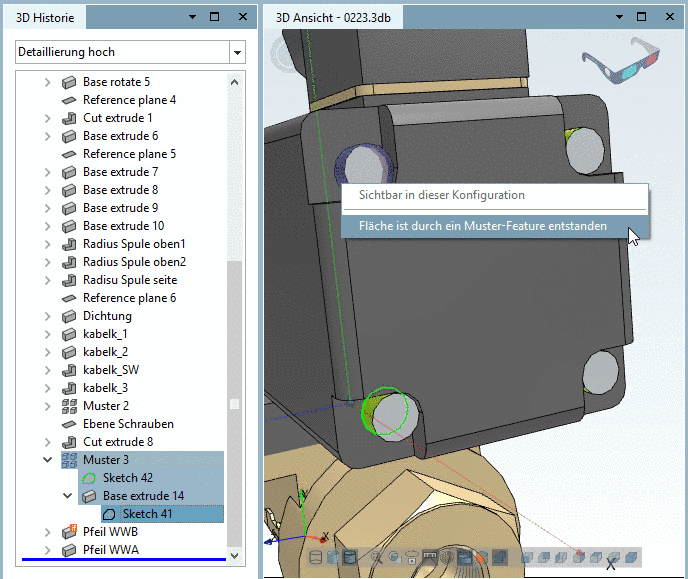Click the Muster 3 pattern icon
688x579 pixels.
click(x=69, y=460)
